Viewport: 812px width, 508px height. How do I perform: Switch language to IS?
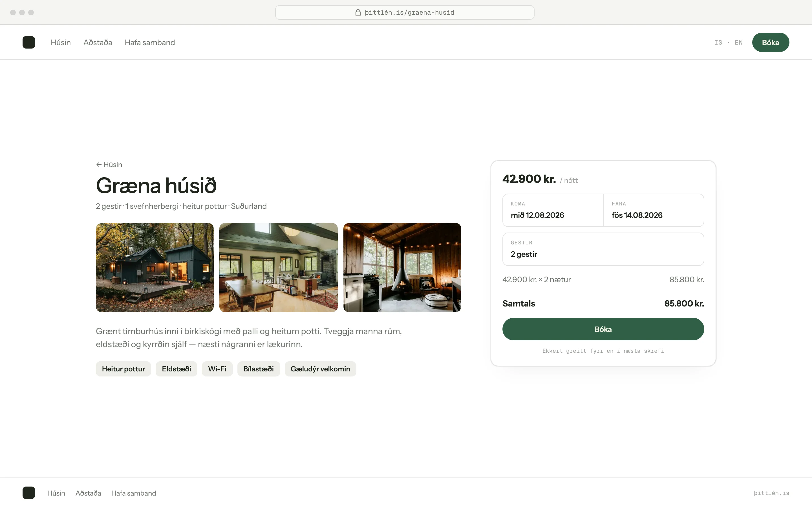pyautogui.click(x=718, y=42)
